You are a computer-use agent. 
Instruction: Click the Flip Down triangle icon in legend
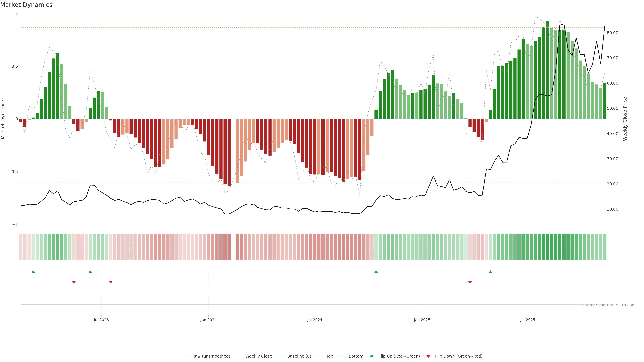click(x=428, y=356)
